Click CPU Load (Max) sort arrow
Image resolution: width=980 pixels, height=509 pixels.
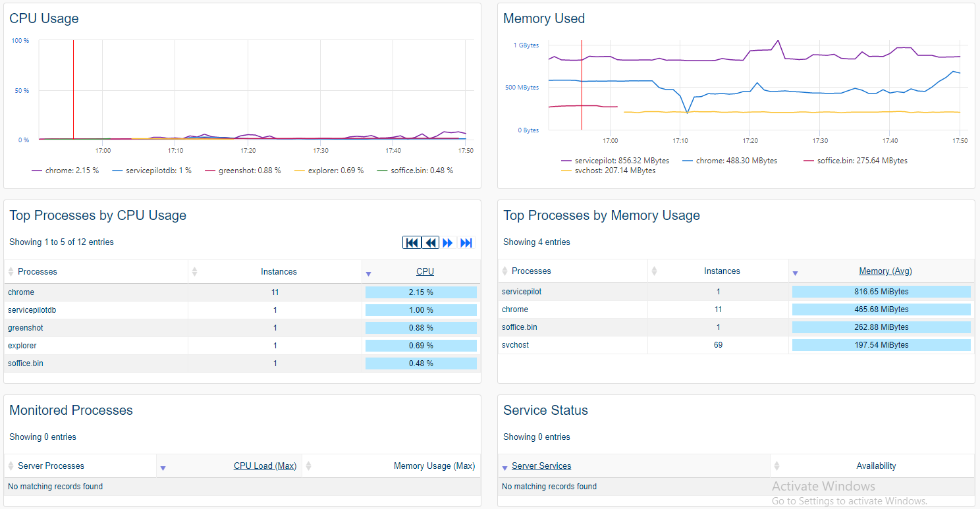pyautogui.click(x=163, y=468)
